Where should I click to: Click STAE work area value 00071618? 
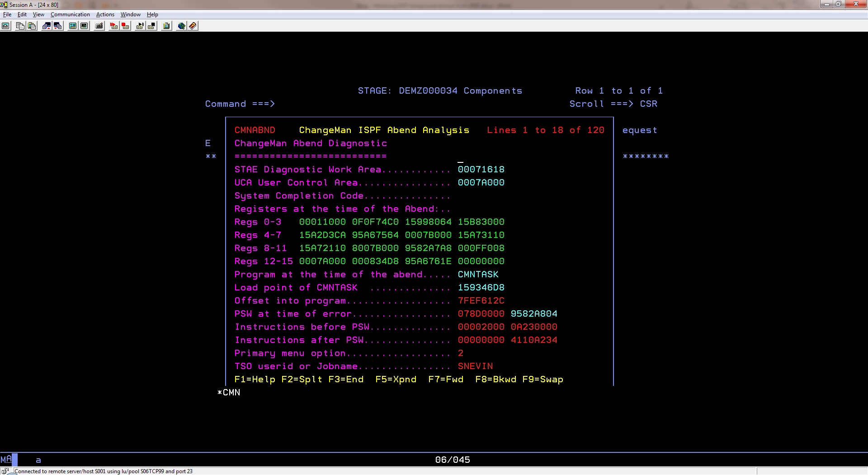[481, 170]
